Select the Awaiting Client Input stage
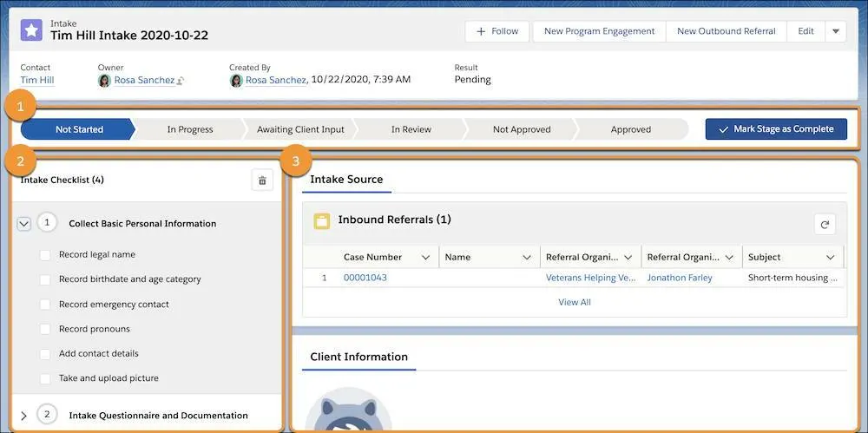 [x=300, y=129]
